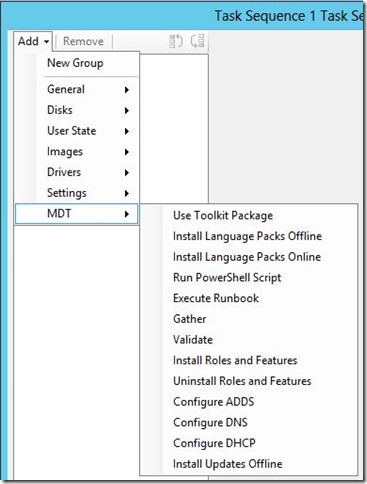Open the Add dropdown button
This screenshot has width=367, height=484.
point(33,41)
